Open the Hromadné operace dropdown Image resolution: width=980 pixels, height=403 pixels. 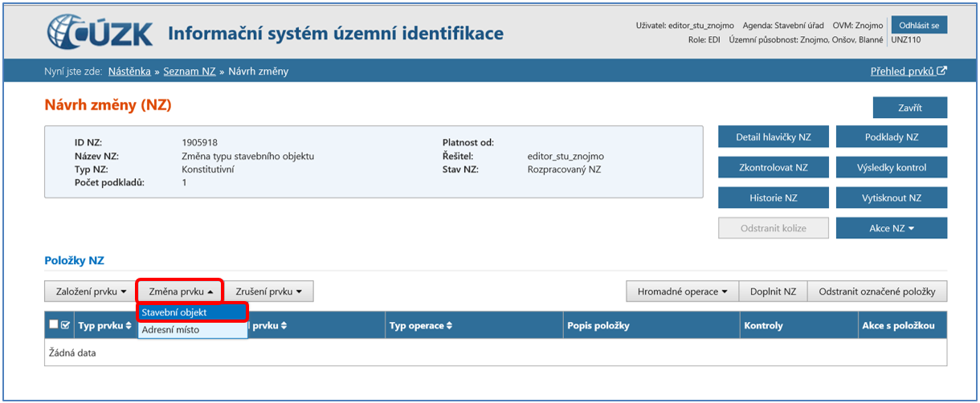(682, 291)
